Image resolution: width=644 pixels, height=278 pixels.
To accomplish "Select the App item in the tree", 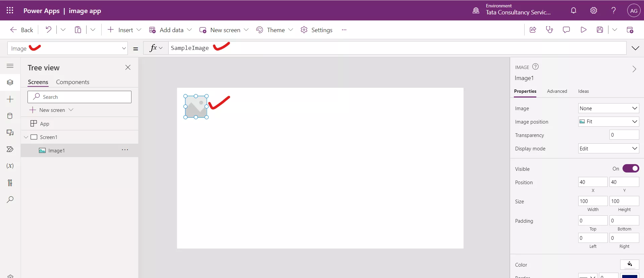I will click(x=79, y=124).
